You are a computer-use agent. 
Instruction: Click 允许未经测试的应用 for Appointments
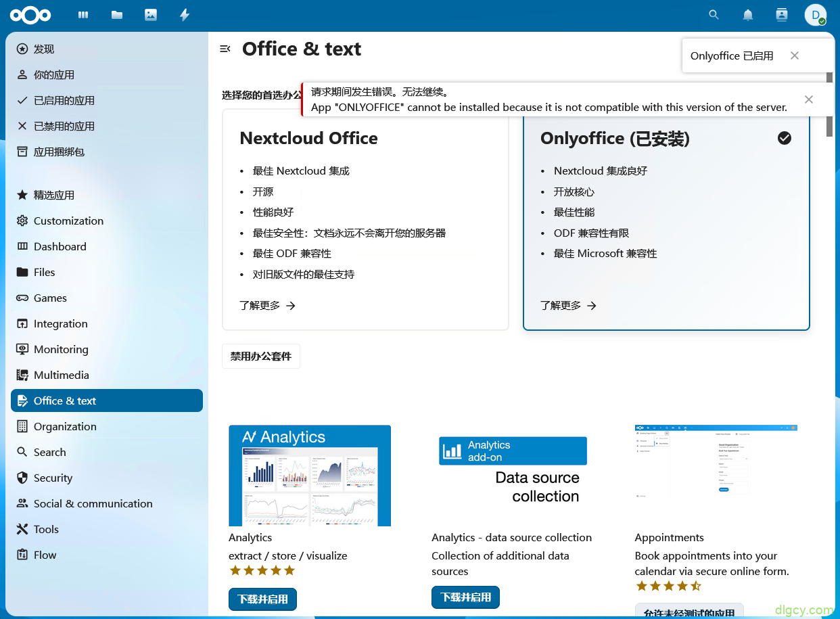(x=689, y=611)
